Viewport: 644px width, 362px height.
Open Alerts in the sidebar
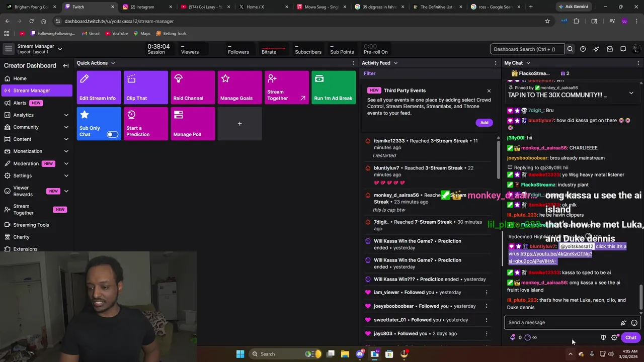coord(36,103)
